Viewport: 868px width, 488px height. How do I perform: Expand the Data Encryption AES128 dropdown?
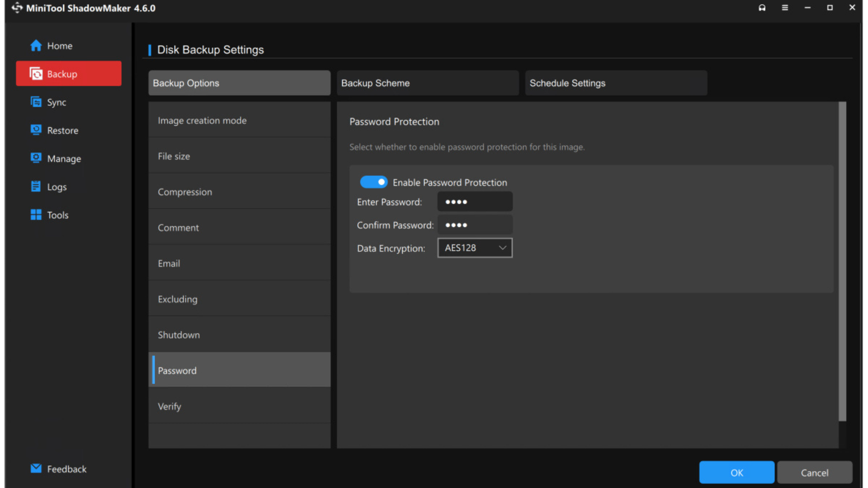pos(475,248)
